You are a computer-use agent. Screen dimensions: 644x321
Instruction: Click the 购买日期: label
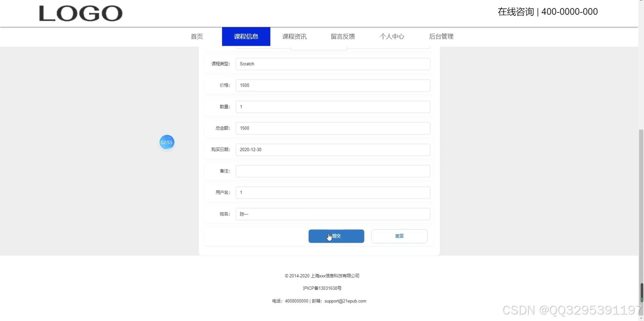pyautogui.click(x=221, y=150)
